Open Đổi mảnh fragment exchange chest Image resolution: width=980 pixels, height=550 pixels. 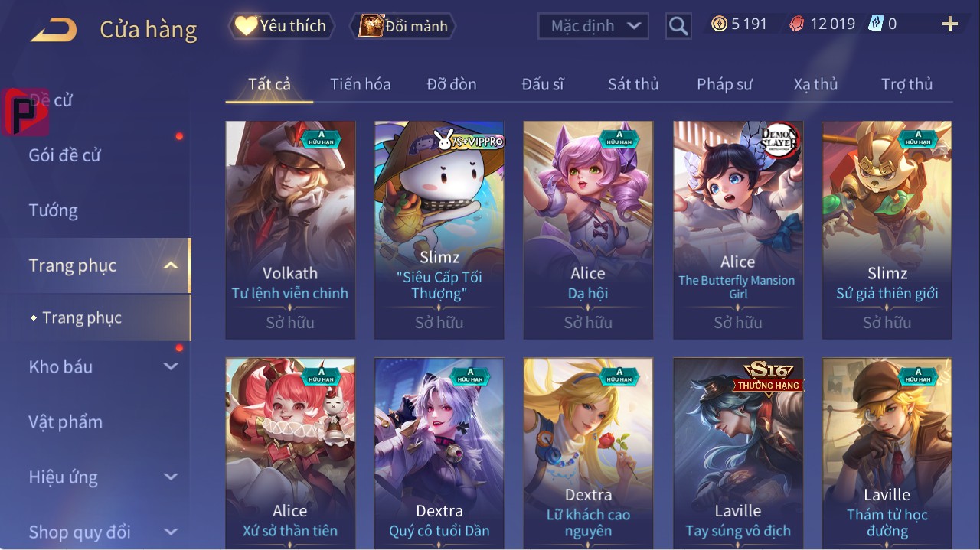[403, 26]
